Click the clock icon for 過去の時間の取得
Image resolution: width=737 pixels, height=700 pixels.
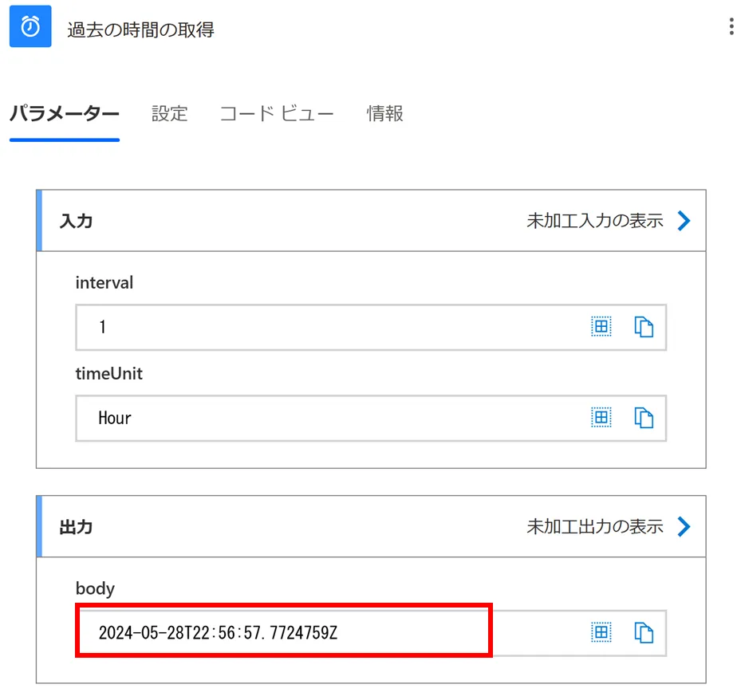[x=30, y=26]
